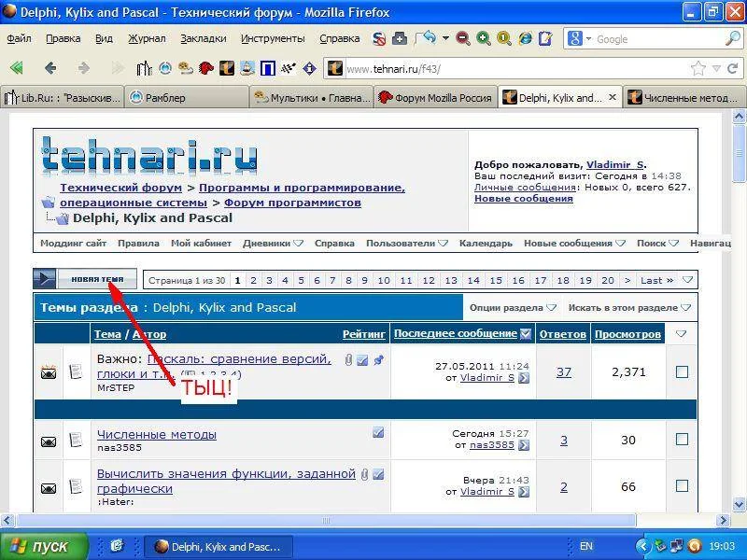
Task: Open the address bar history dropdown arrow
Action: click(x=716, y=69)
